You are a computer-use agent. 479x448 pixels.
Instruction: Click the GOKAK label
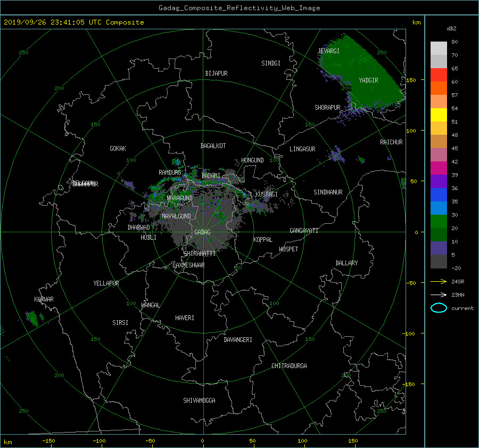click(118, 149)
